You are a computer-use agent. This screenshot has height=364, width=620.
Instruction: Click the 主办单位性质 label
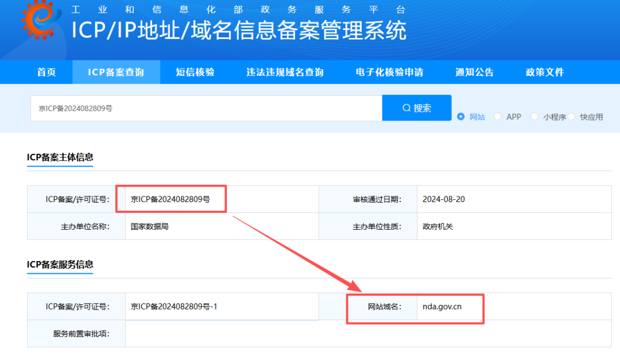coord(377,226)
